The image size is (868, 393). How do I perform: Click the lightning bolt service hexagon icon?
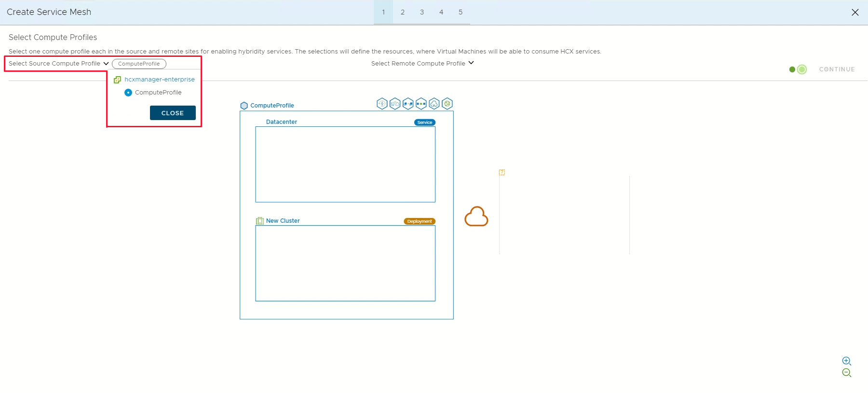(x=382, y=104)
